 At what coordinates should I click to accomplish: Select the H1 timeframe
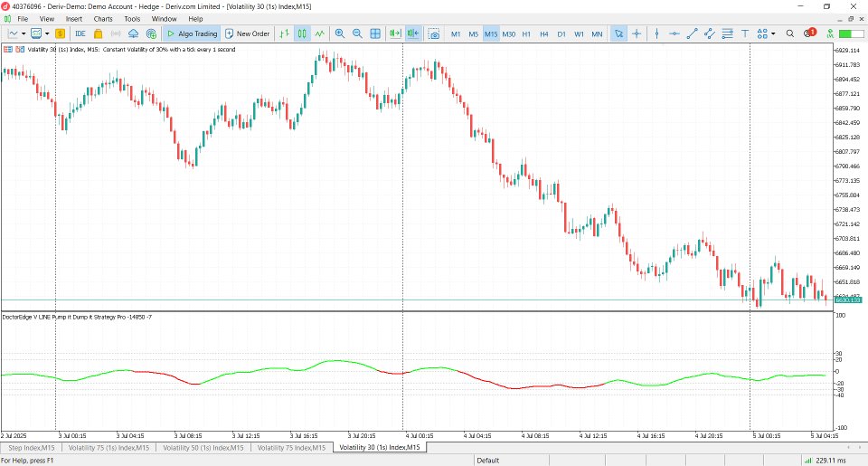526,33
